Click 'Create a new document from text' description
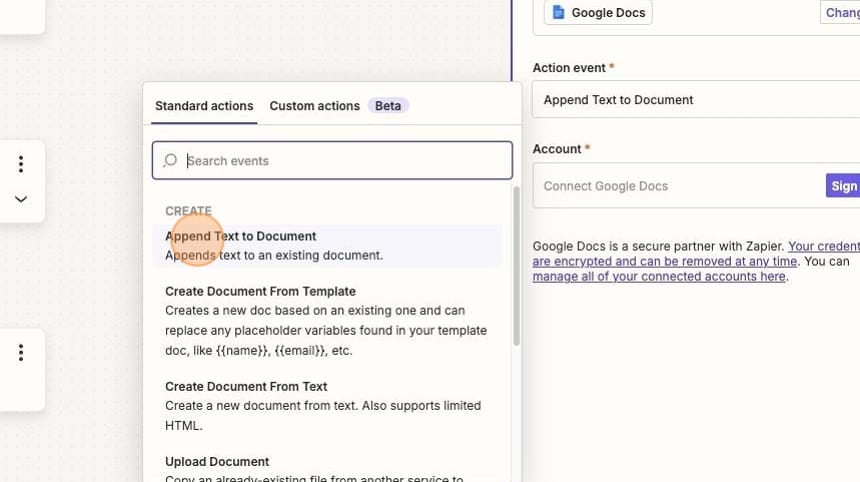Screen dimensions: 860x482 pos(323,416)
